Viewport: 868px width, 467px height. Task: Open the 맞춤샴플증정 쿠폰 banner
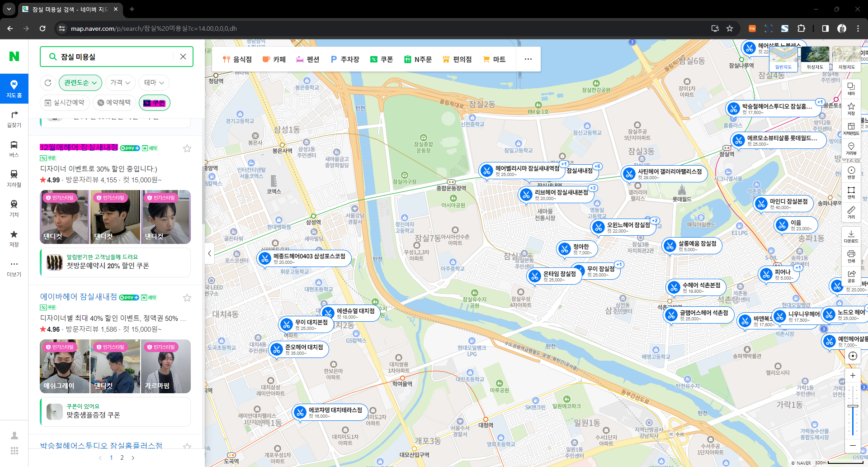click(x=115, y=412)
